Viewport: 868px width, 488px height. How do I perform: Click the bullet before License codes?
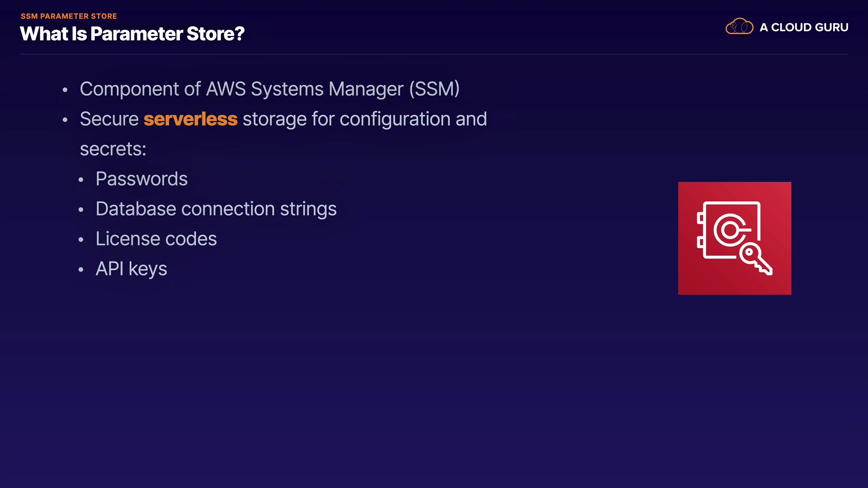click(x=81, y=239)
